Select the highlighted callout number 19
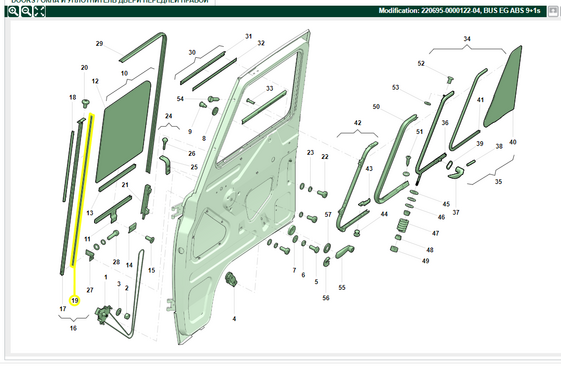This screenshot has width=561, height=370. (74, 301)
